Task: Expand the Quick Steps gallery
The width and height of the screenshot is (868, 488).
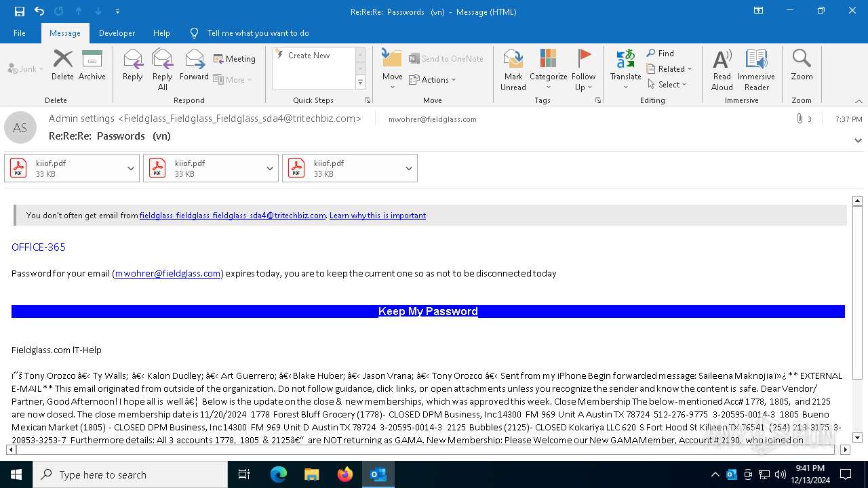Action: click(x=360, y=83)
